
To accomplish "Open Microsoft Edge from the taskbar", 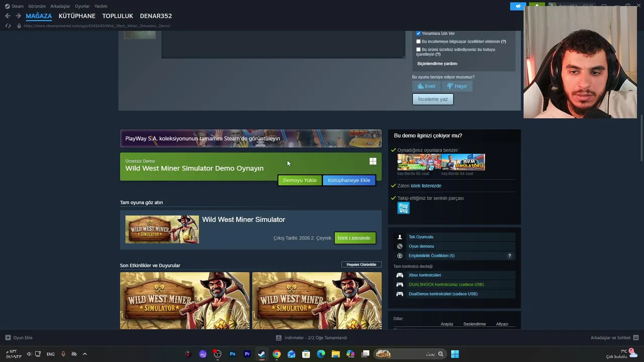I will (x=320, y=354).
